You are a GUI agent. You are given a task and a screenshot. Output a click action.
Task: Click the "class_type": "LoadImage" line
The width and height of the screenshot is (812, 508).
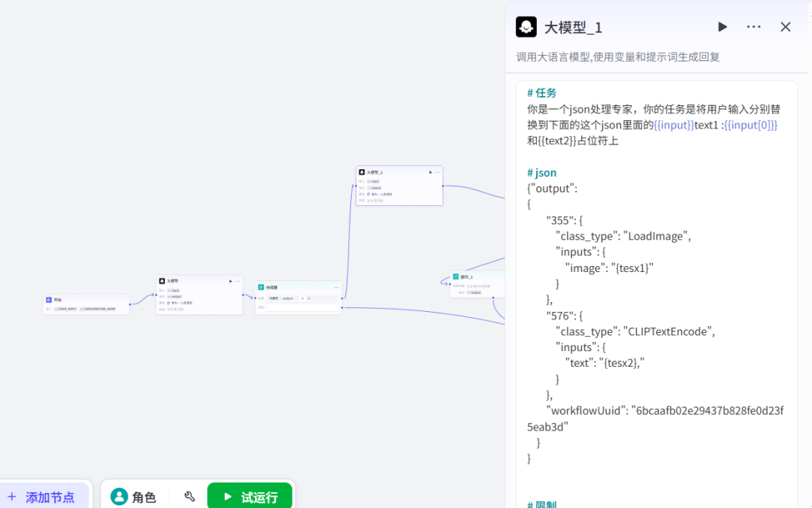tap(623, 236)
